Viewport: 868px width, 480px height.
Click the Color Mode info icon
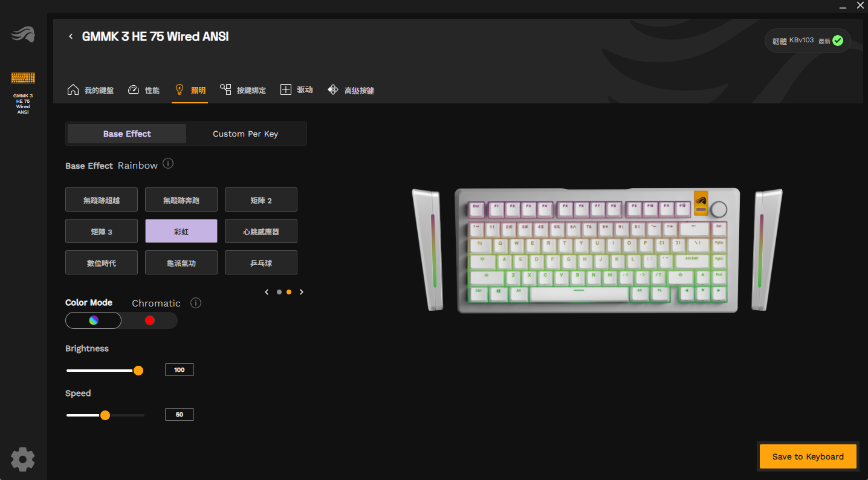(x=196, y=303)
